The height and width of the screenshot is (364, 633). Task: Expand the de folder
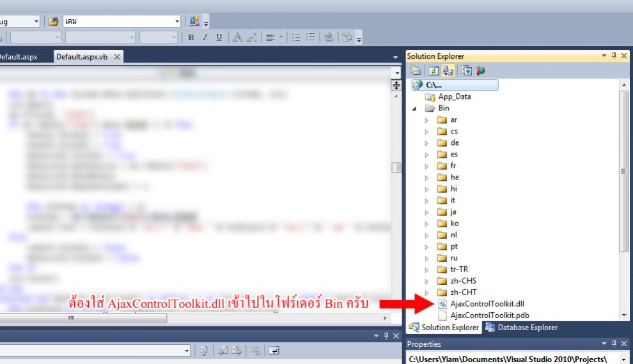point(426,143)
